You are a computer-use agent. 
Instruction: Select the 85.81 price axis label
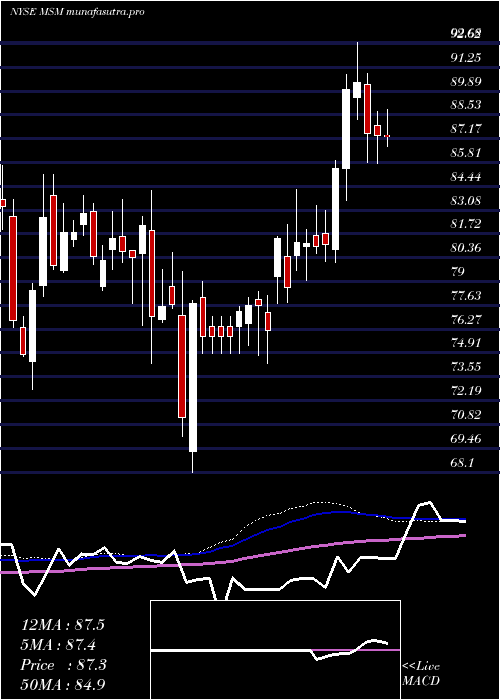click(466, 153)
